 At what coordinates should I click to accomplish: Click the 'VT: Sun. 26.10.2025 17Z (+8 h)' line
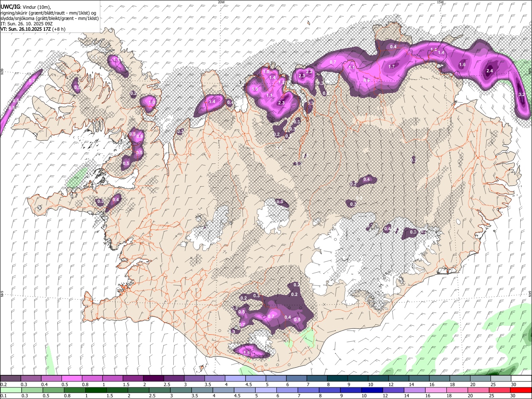[x=33, y=29]
